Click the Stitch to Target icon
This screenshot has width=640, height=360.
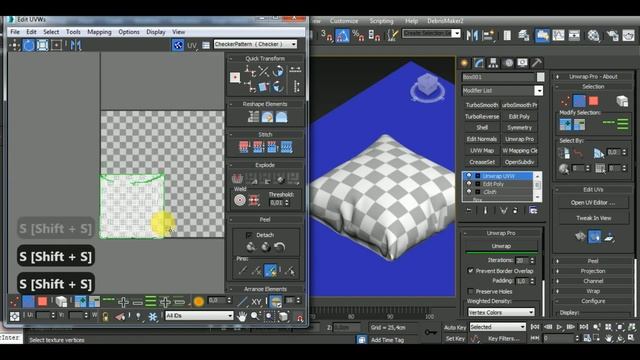(244, 147)
